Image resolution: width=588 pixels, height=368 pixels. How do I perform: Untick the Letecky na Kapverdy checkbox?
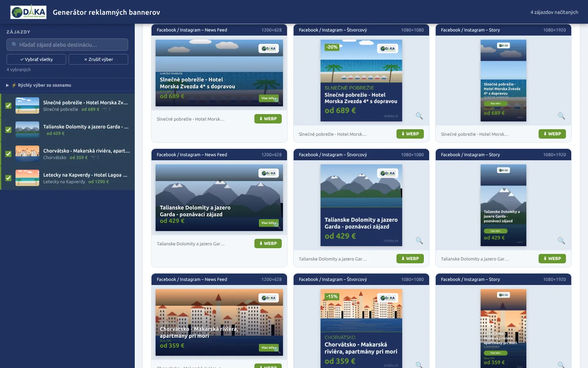pos(8,178)
